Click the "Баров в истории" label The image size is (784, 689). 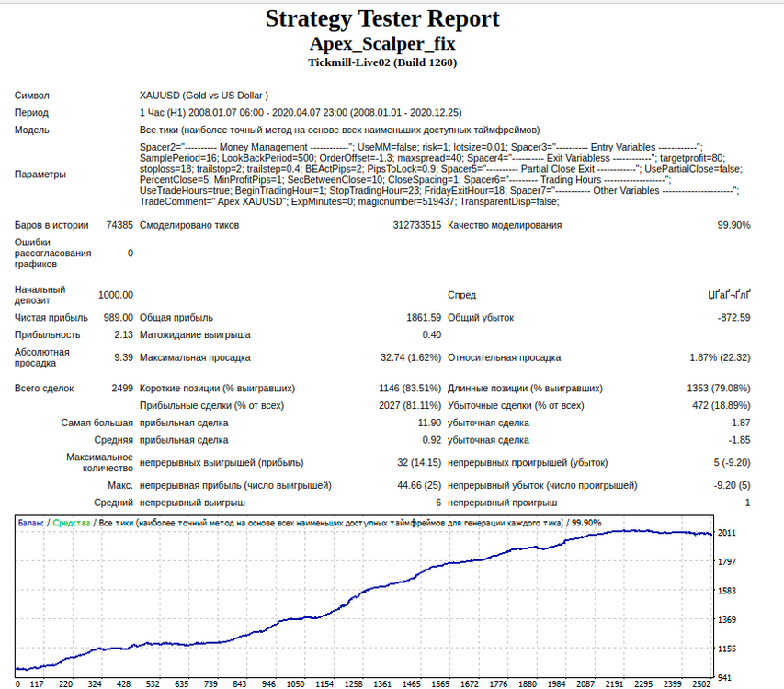coord(51,225)
